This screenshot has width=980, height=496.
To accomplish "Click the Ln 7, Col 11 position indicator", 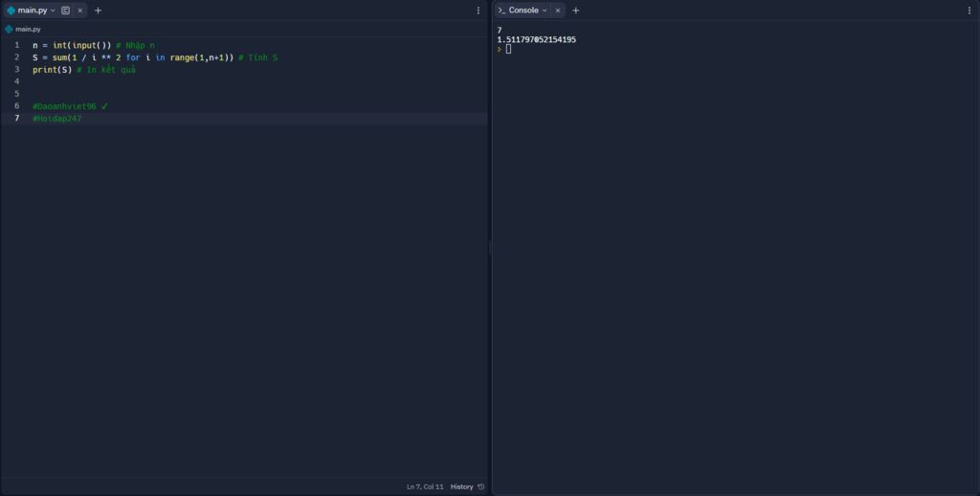I will pyautogui.click(x=425, y=486).
